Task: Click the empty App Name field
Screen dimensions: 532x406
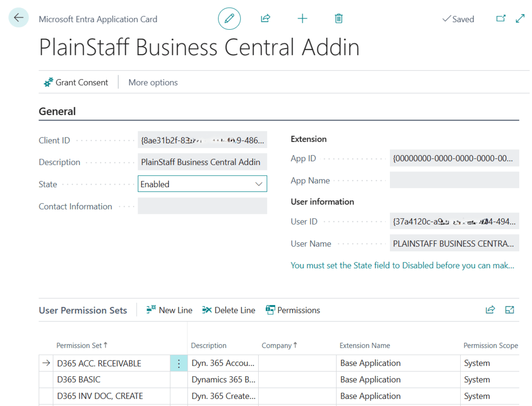Action: coord(454,180)
